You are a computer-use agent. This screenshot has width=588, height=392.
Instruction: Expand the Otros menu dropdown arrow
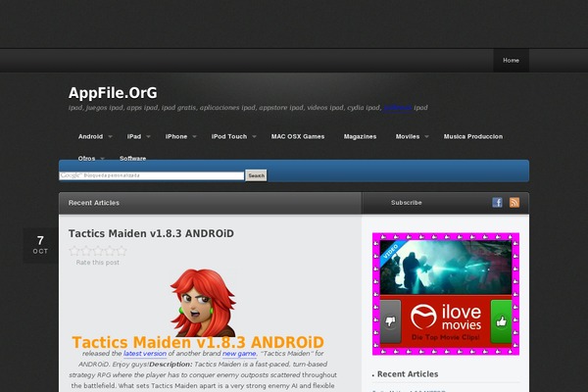(x=102, y=159)
